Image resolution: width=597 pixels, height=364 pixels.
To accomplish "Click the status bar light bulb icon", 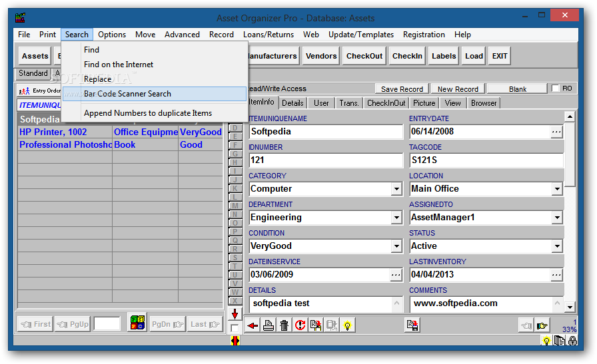I will tap(546, 341).
